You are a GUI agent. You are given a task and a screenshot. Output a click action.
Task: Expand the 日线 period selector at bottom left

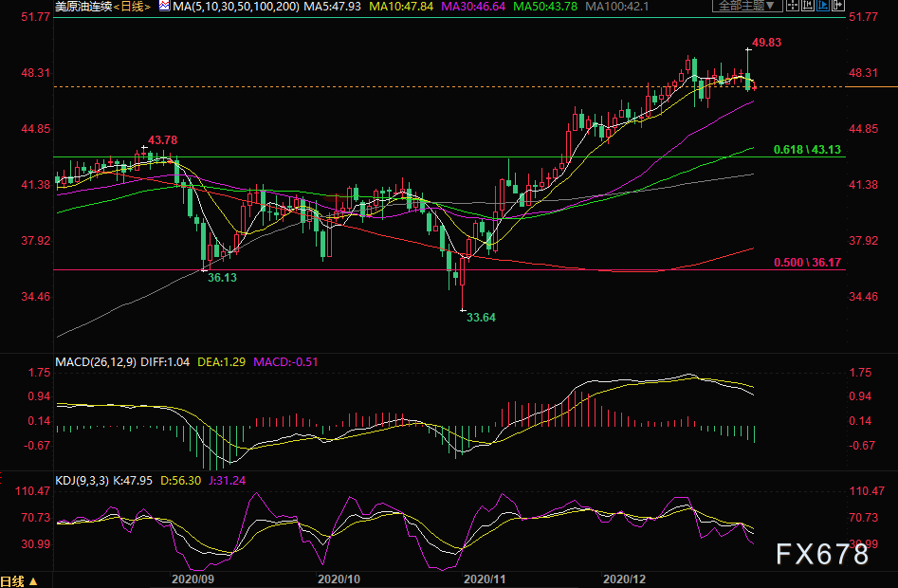pyautogui.click(x=19, y=580)
